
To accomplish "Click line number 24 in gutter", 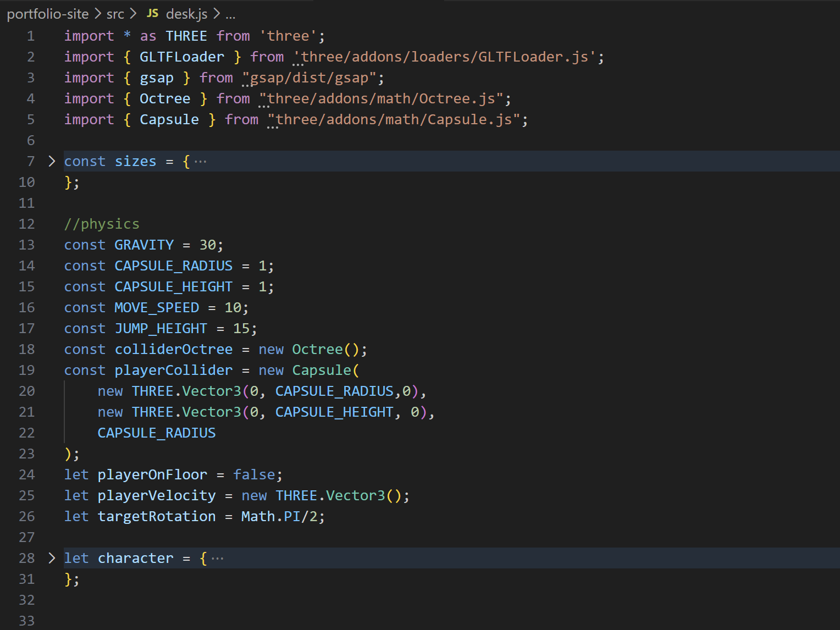I will (x=26, y=474).
